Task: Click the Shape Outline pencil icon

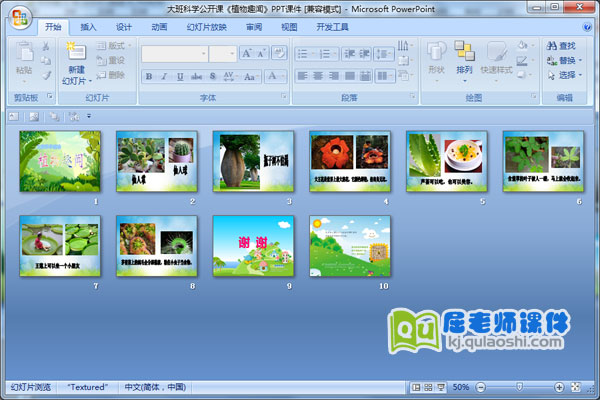Action: click(522, 60)
